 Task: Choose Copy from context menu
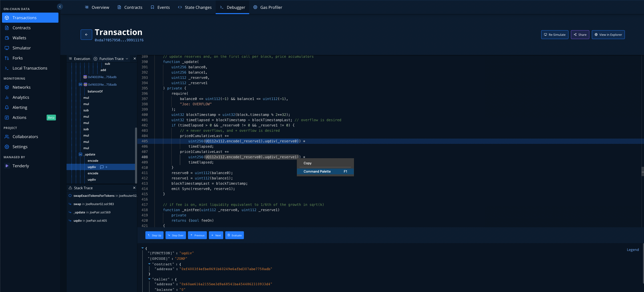(x=325, y=163)
